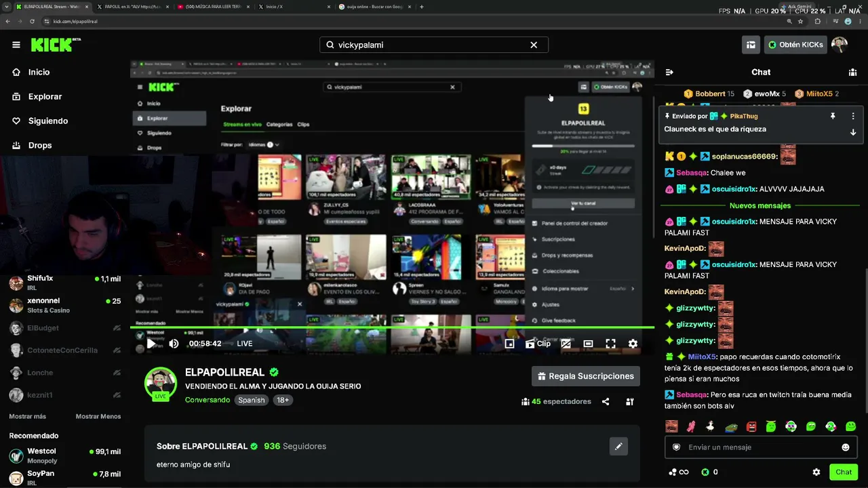Image resolution: width=868 pixels, height=488 pixels.
Task: Mute the stream volume
Action: coord(174,344)
